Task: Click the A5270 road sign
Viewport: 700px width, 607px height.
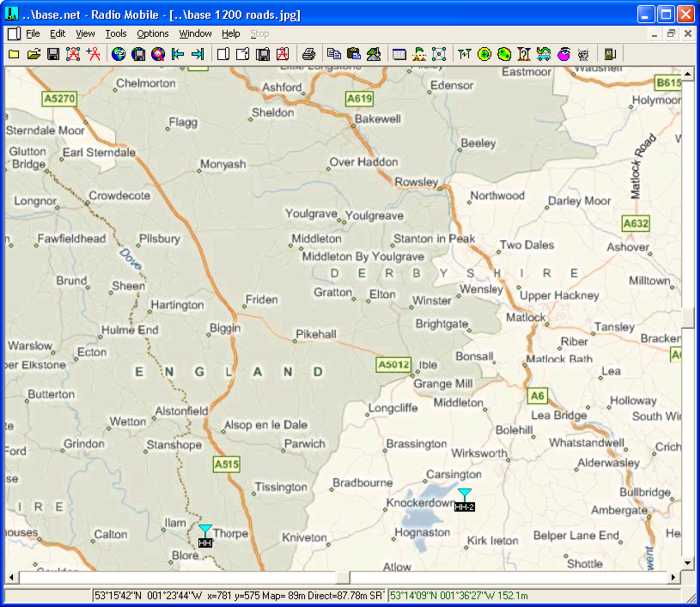Action: pos(59,98)
